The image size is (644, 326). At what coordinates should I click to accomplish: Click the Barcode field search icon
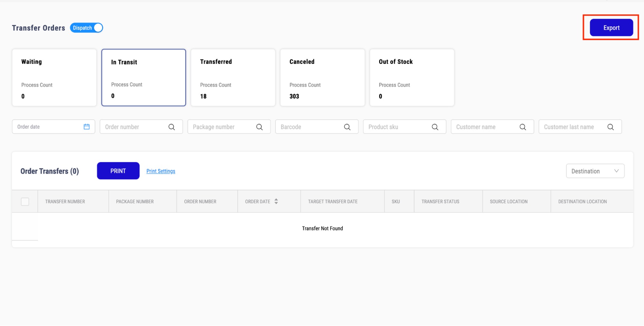pos(347,127)
